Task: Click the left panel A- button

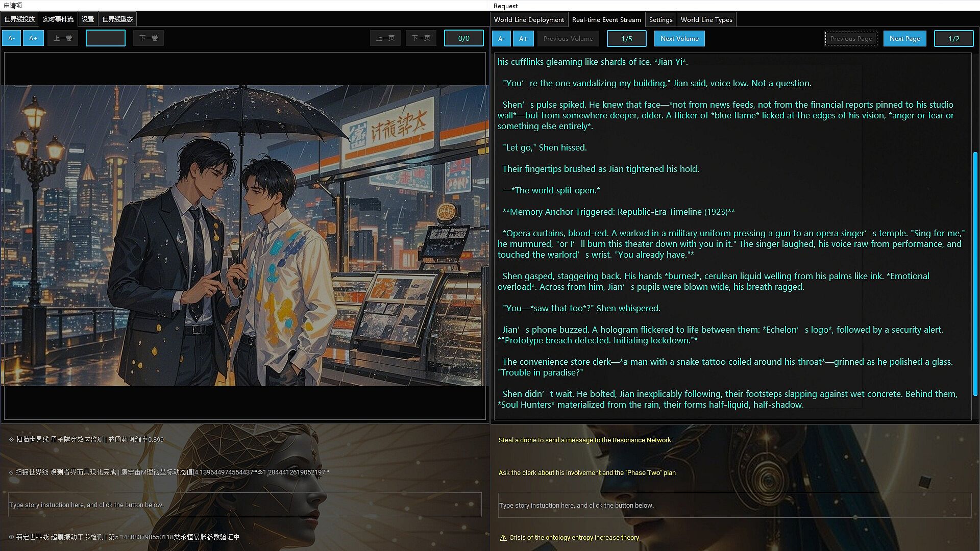Action: 11,38
